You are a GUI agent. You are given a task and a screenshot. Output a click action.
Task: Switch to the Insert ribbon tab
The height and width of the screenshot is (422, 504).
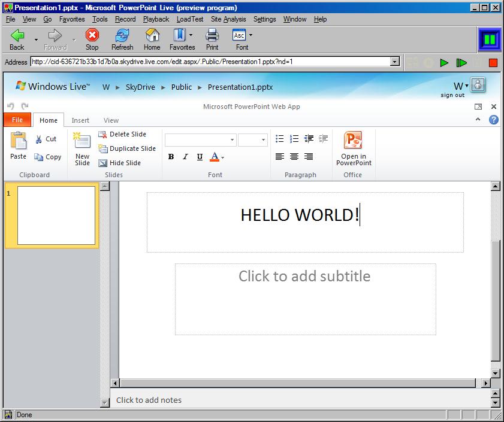80,120
